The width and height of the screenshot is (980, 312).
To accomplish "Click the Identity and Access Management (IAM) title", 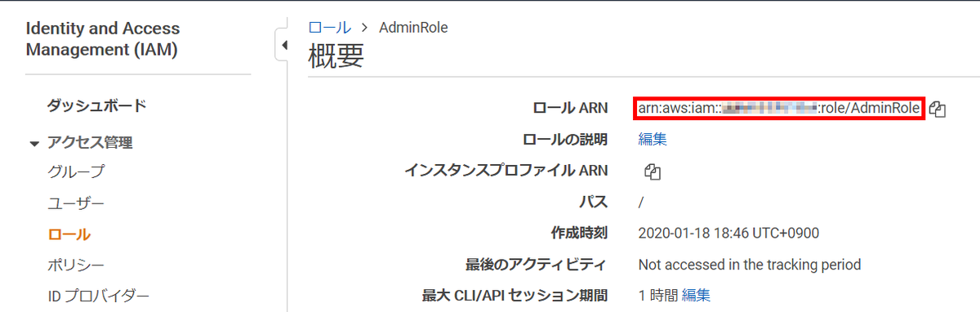I will coord(103,39).
